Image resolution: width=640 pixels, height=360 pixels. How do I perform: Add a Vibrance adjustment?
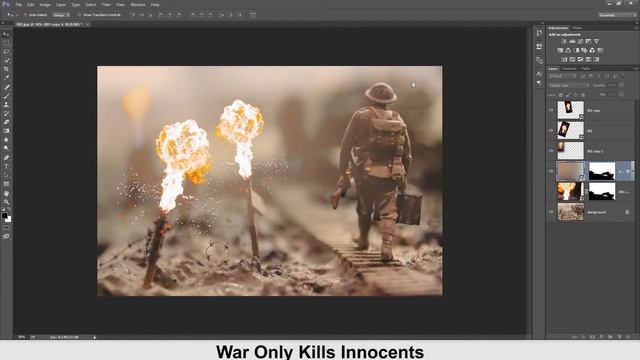click(x=596, y=42)
